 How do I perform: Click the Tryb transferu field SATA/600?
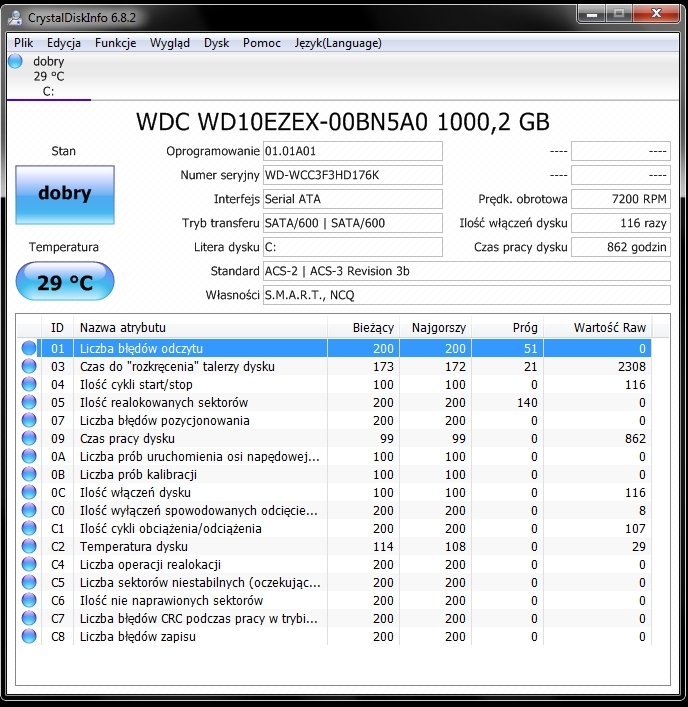click(353, 223)
